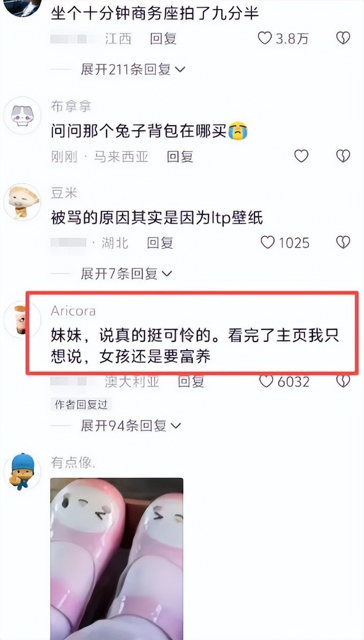Dislike the 商务座 comment with broken heart
Image resolution: width=364 pixels, height=640 pixels.
tap(343, 38)
